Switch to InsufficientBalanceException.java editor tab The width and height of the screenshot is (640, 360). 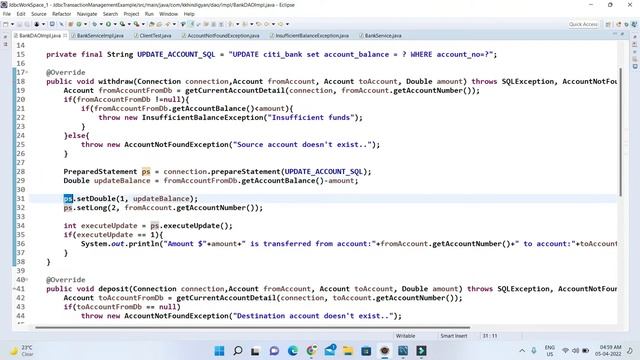311,36
